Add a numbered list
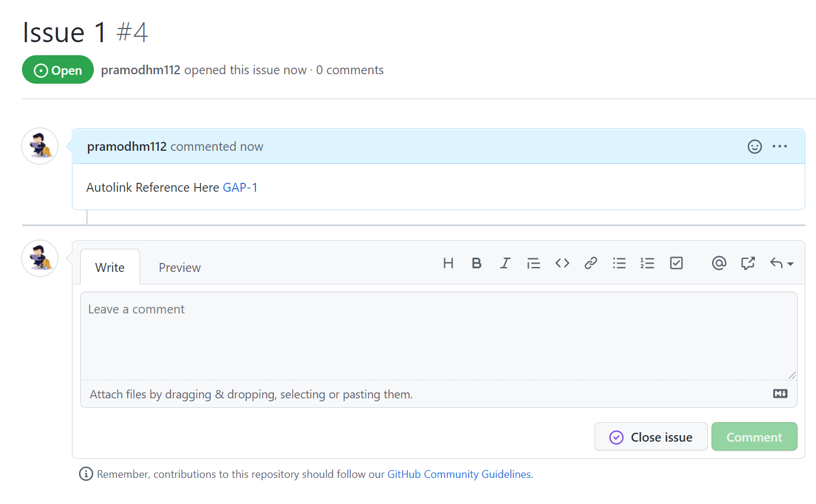816x504 pixels. click(647, 263)
